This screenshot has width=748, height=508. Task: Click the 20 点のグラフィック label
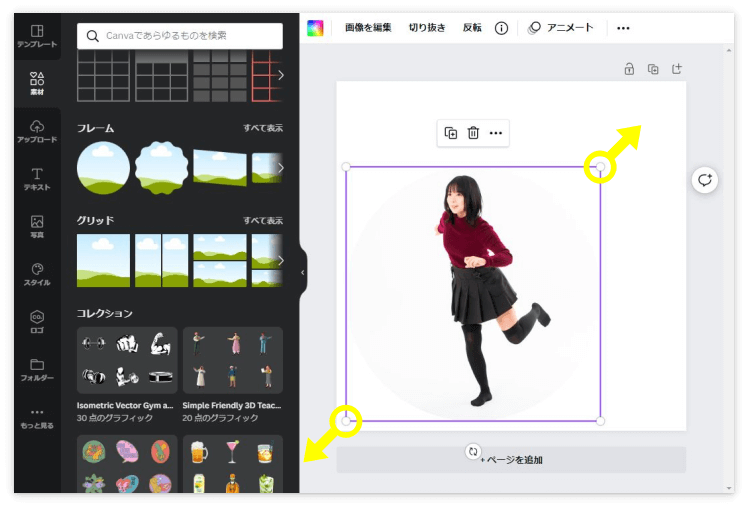[x=220, y=418]
